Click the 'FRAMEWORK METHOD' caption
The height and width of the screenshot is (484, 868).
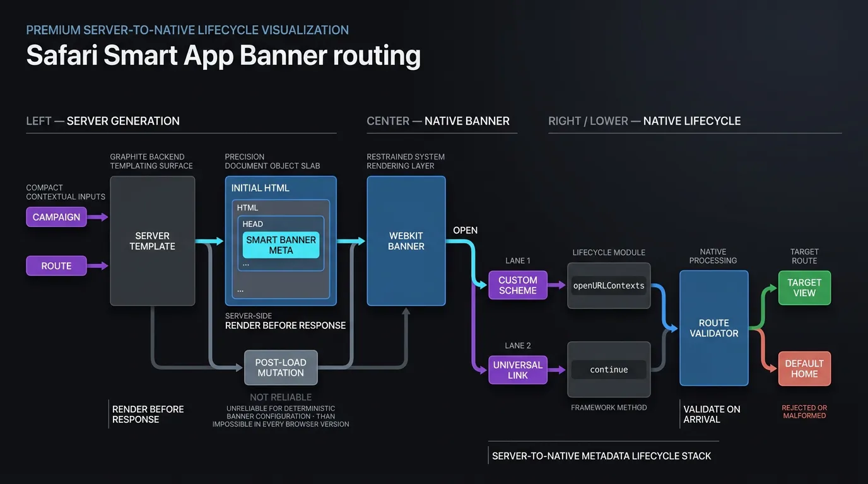(x=609, y=408)
